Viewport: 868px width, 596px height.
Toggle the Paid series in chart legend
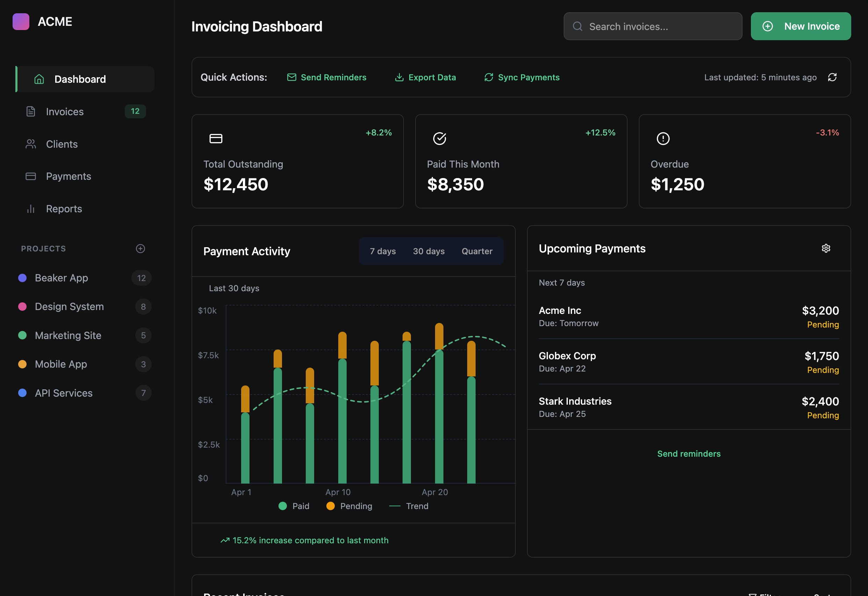[294, 506]
